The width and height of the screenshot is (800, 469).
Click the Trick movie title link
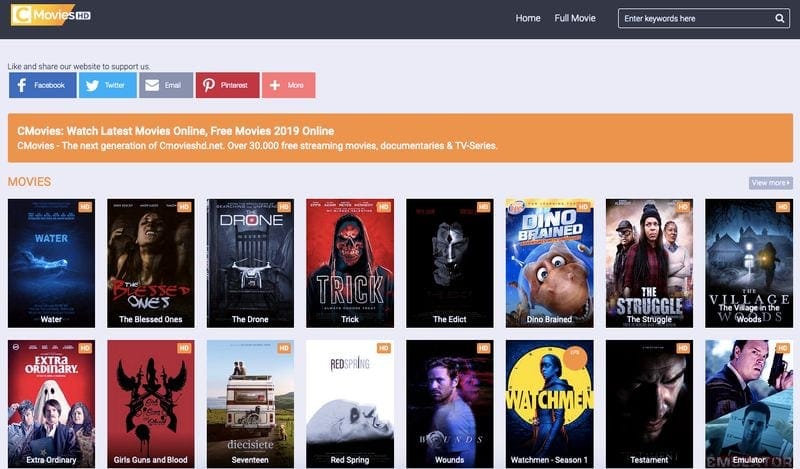[350, 320]
